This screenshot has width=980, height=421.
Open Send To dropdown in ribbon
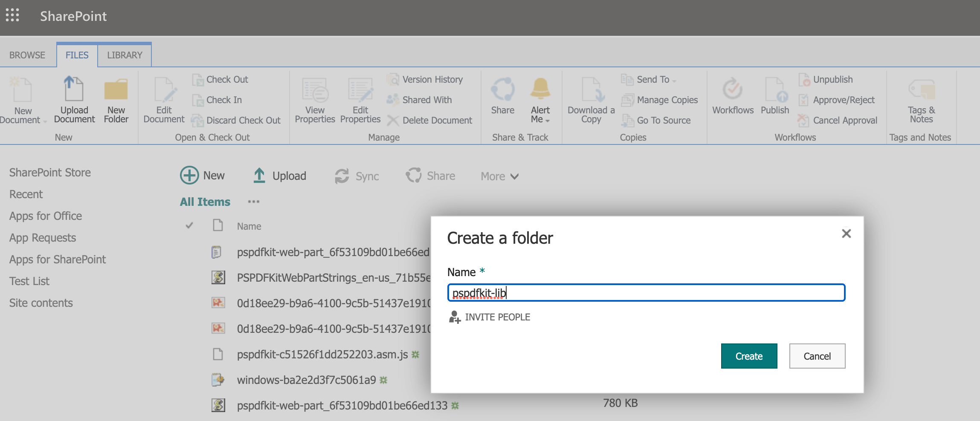tap(649, 80)
